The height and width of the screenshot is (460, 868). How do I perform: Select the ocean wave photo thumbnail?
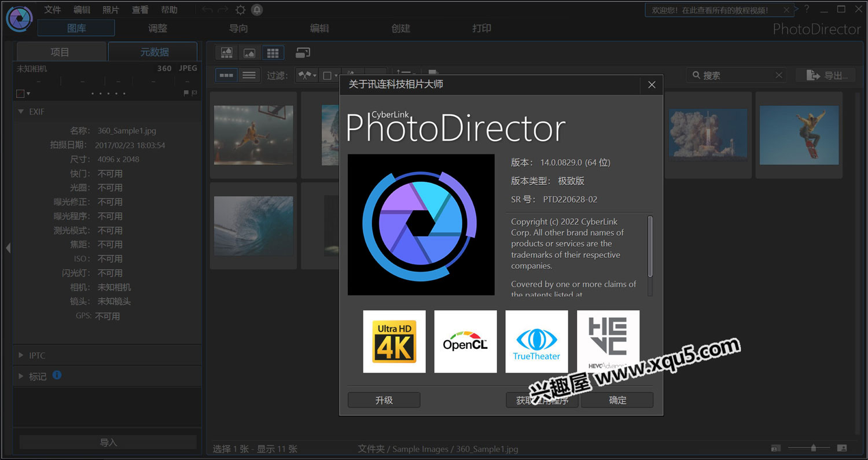pyautogui.click(x=253, y=226)
